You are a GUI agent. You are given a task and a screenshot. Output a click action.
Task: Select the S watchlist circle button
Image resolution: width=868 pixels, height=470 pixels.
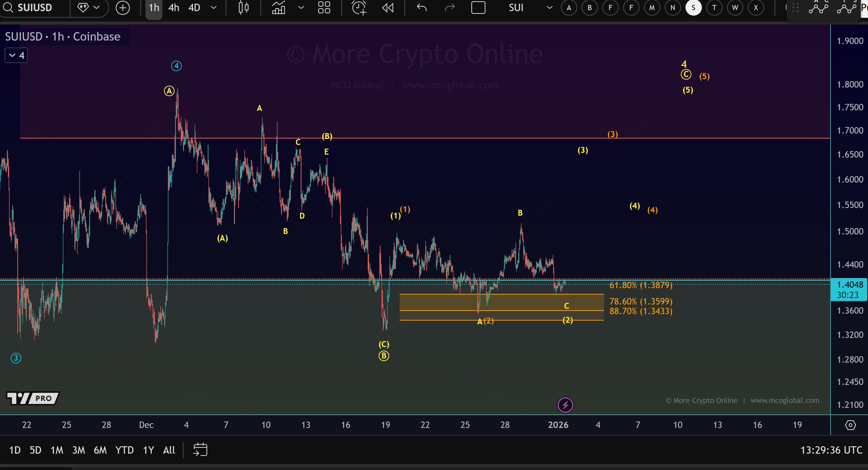[693, 8]
